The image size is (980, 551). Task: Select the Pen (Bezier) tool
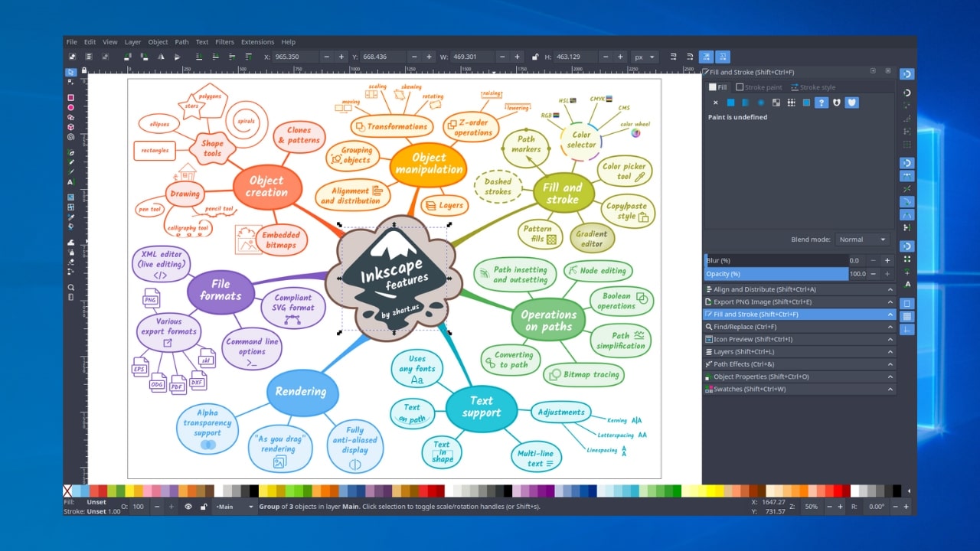71,153
